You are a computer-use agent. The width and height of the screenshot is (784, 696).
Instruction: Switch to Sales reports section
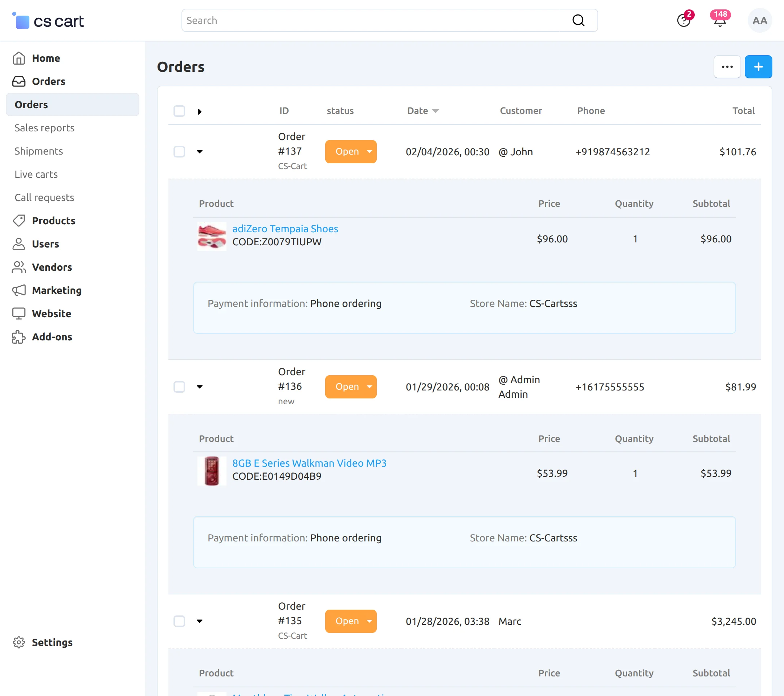click(44, 128)
